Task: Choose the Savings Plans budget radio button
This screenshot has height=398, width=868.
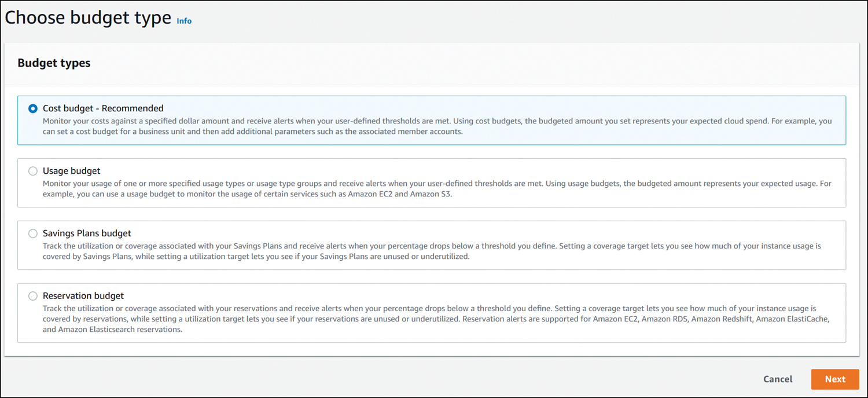Action: 33,233
